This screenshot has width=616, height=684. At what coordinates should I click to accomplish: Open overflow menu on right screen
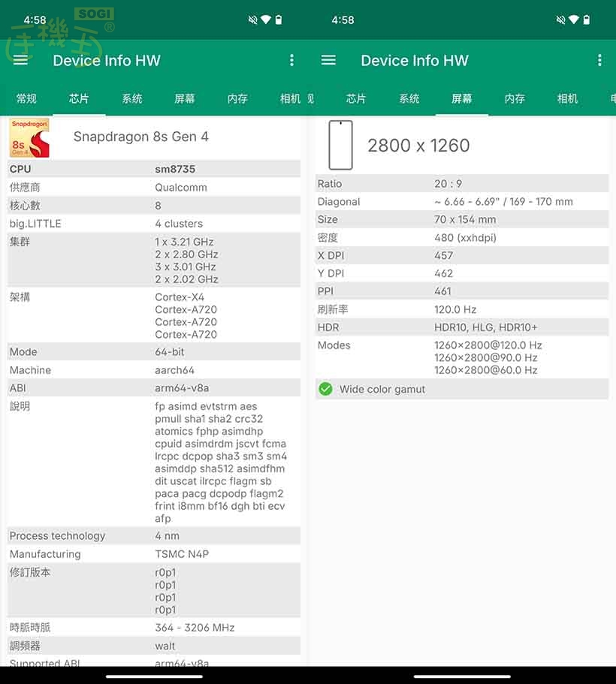(599, 60)
